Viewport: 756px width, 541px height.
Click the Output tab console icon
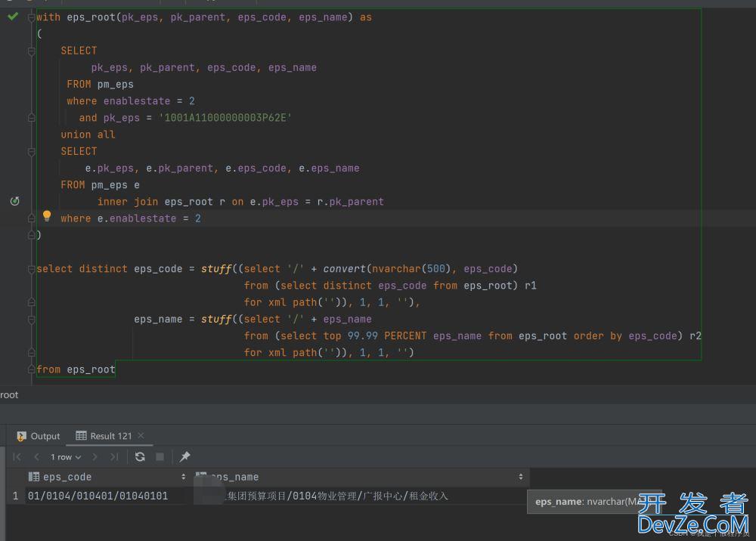[21, 437]
